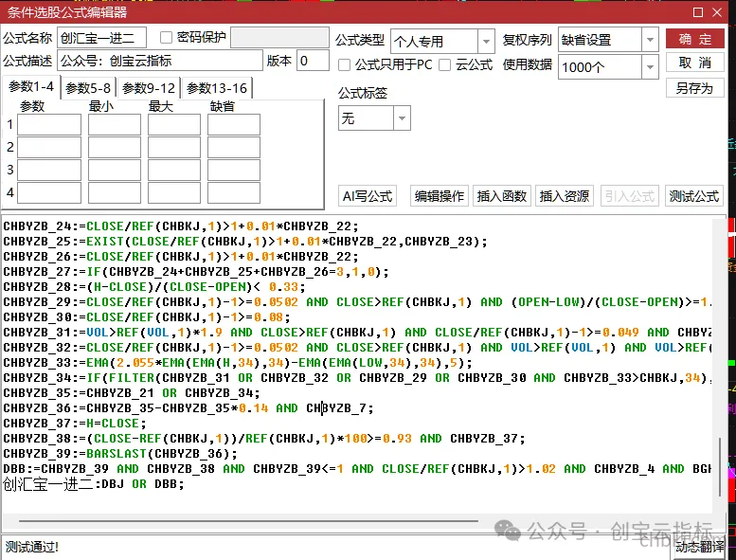Enable the 密码保护 checkbox
This screenshot has width=736, height=560.
pos(166,38)
